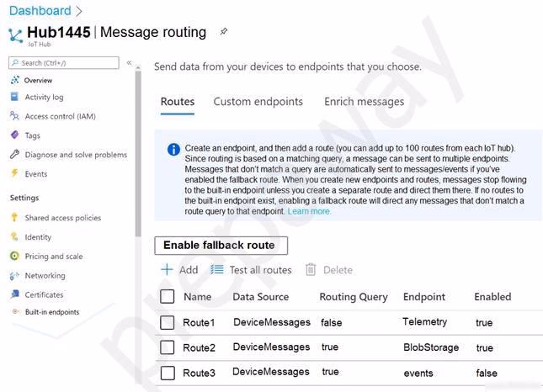This screenshot has width=543, height=392.
Task: Open Events menu item
Action: (35, 173)
